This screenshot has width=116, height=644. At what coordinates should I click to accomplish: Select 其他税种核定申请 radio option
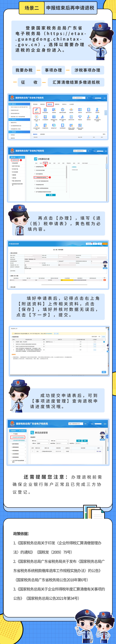[35, 185]
